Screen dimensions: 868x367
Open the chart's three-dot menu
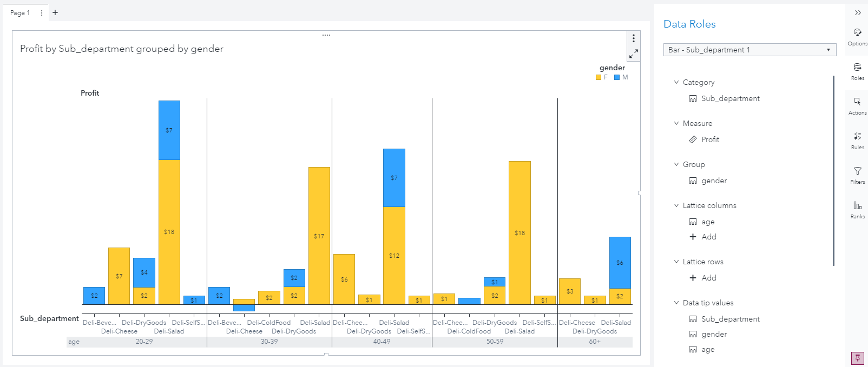coord(634,38)
